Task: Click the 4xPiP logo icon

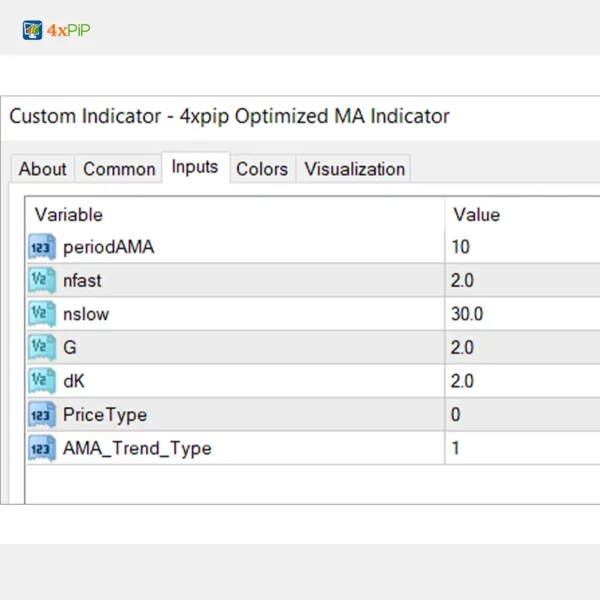Action: pos(32,30)
